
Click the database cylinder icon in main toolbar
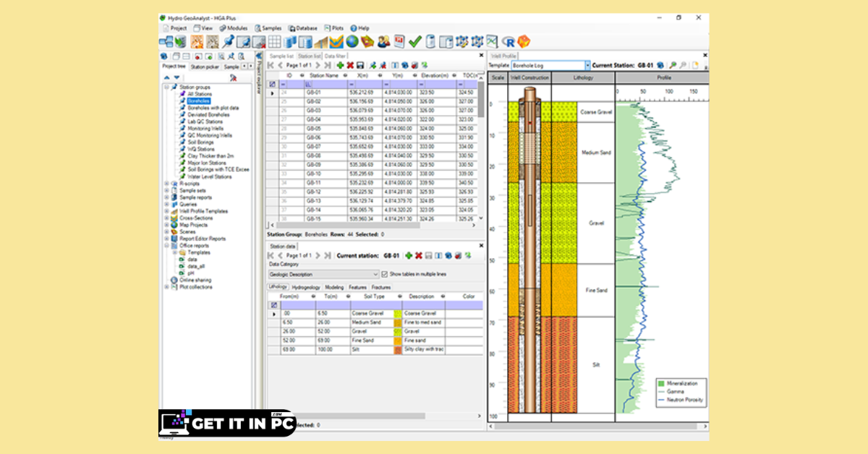coord(430,42)
